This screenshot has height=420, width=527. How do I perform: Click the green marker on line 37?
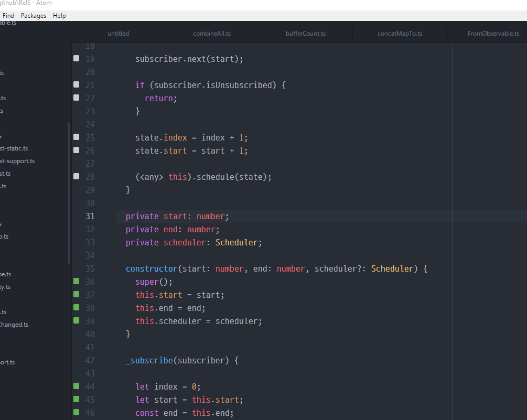[76, 294]
